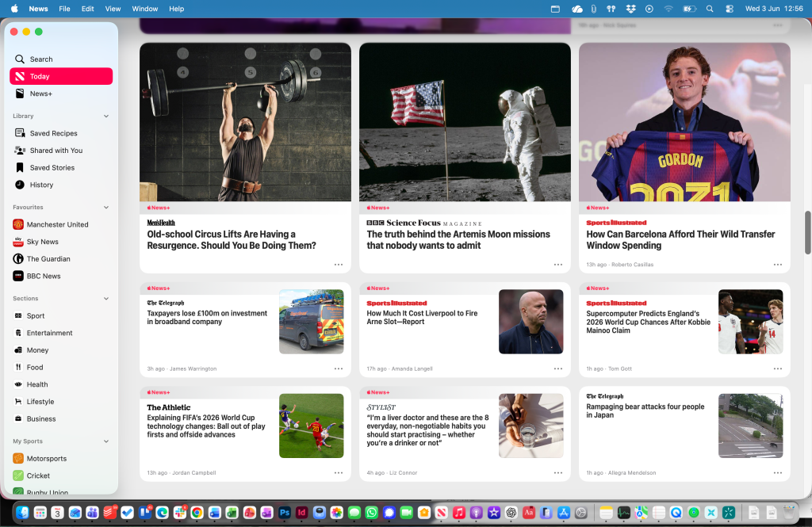Open the Food section icon

click(x=18, y=367)
